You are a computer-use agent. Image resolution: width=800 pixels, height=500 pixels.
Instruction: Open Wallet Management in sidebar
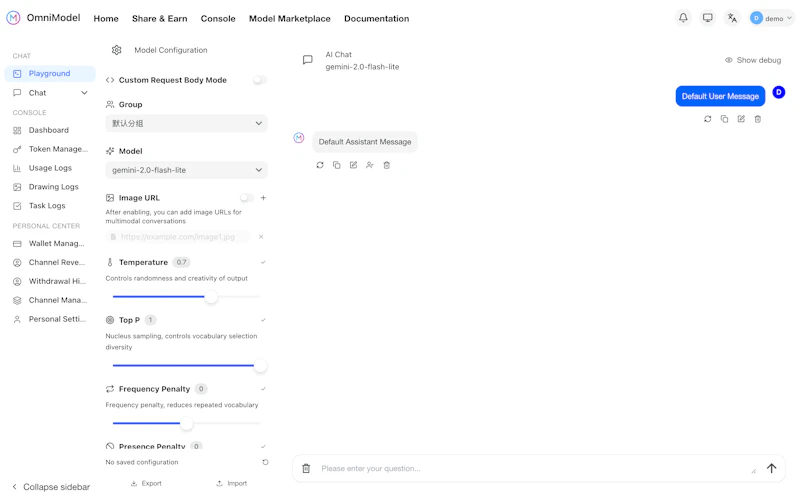50,243
